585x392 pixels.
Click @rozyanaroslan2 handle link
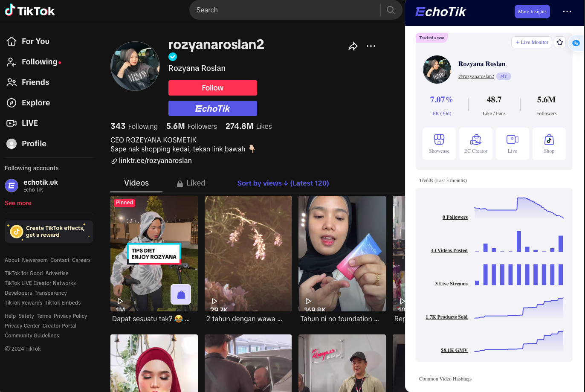coord(476,76)
